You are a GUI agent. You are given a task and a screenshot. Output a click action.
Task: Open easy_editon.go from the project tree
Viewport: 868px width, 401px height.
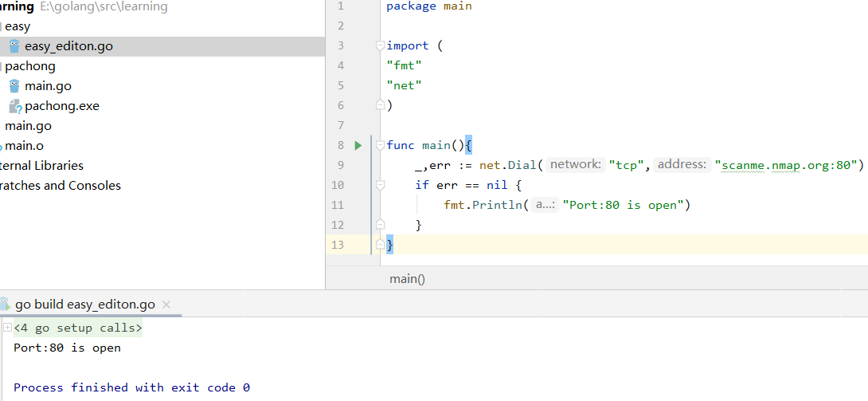[x=68, y=46]
